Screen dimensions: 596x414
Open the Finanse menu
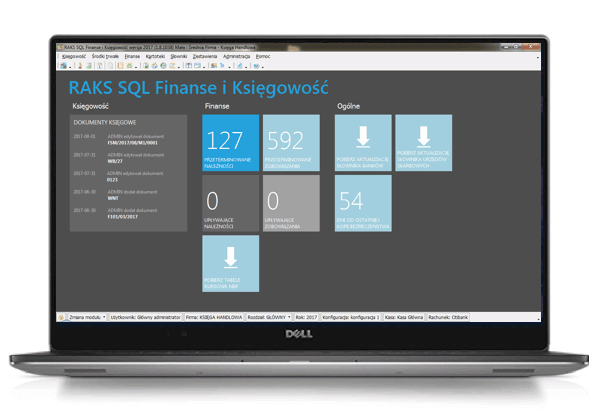pos(132,56)
